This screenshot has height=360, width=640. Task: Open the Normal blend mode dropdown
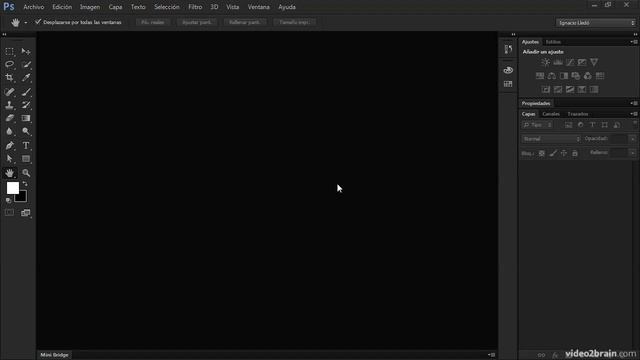tap(551, 139)
